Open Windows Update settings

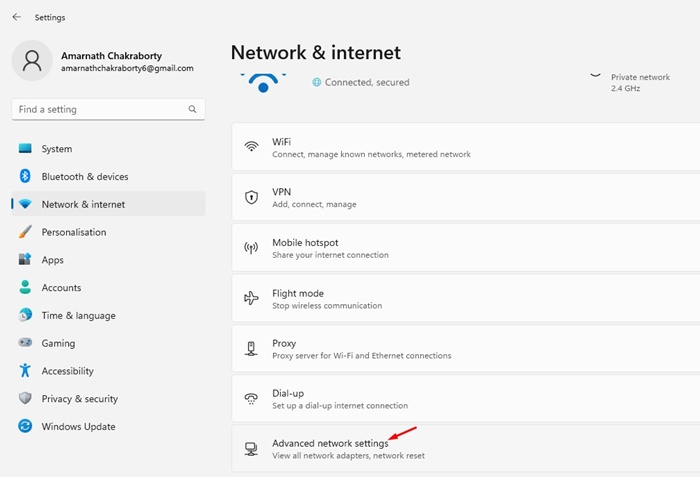click(x=108, y=426)
